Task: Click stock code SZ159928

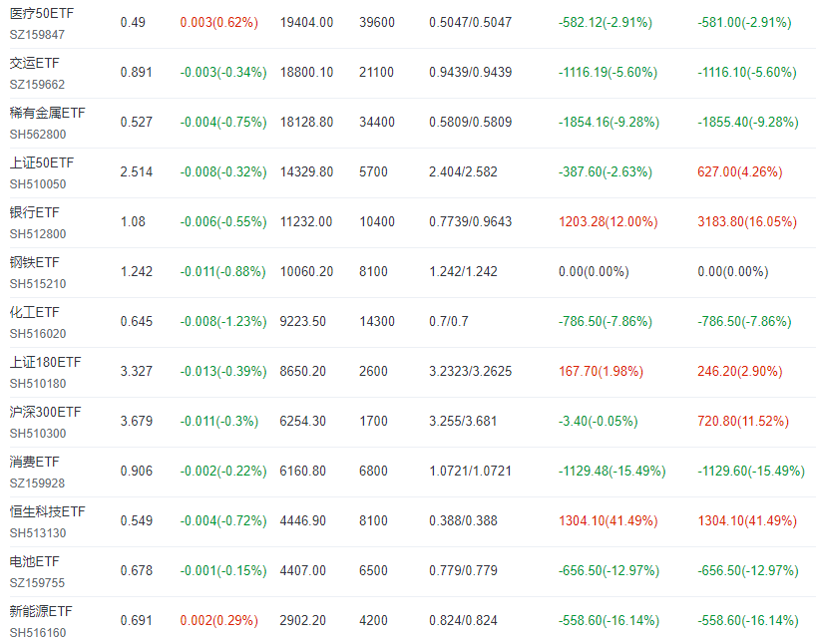Action: 38,482
